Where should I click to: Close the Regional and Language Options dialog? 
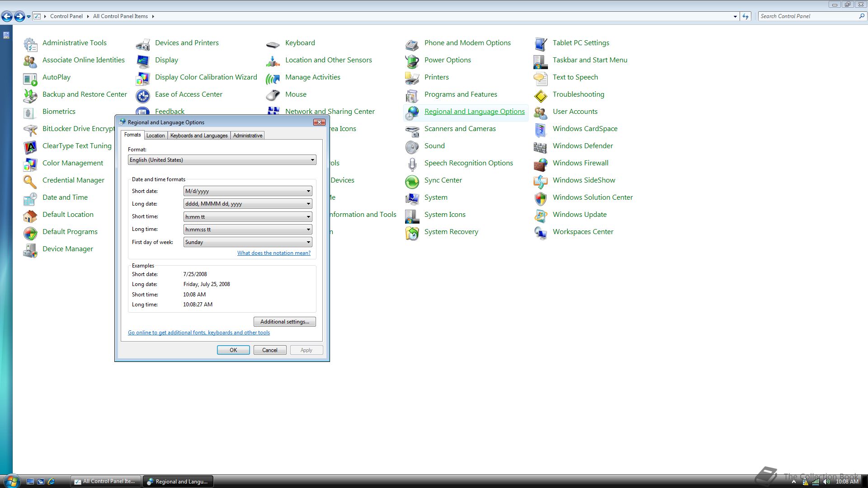click(x=319, y=122)
